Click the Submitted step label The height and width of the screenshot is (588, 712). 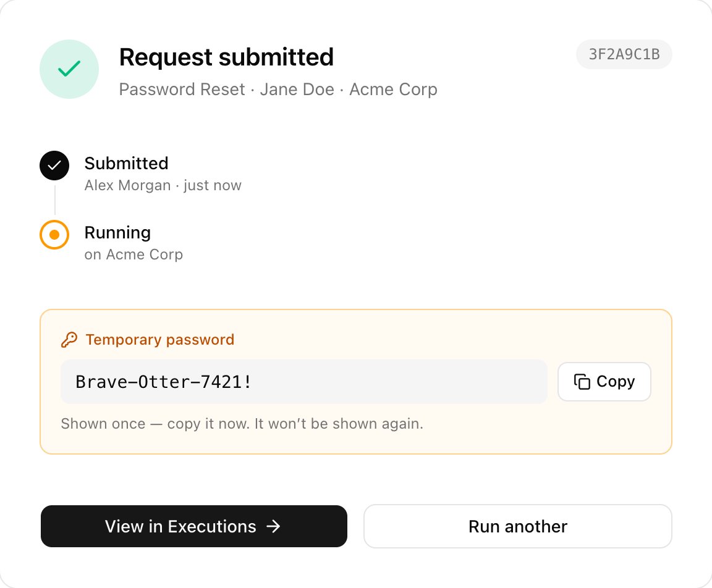(x=126, y=163)
